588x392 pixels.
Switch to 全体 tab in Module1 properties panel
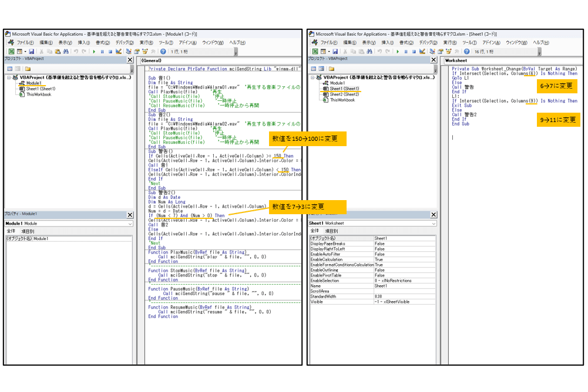coord(11,231)
